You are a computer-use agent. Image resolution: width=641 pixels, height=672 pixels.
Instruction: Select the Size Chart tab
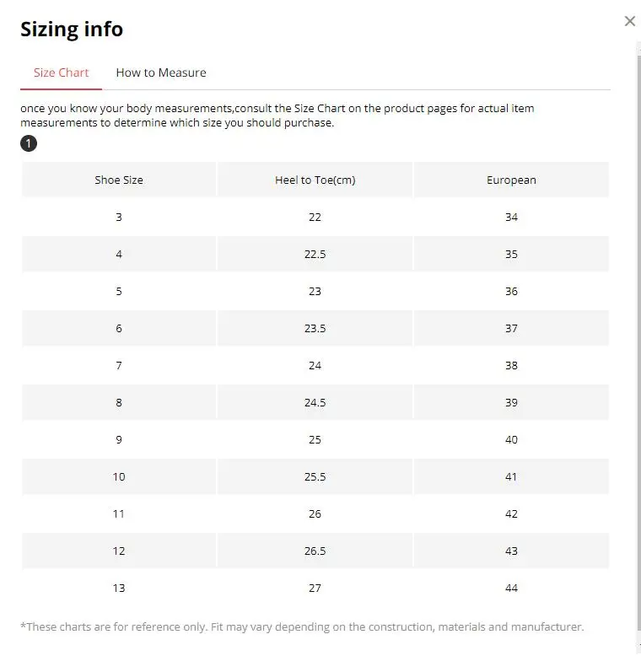[61, 73]
